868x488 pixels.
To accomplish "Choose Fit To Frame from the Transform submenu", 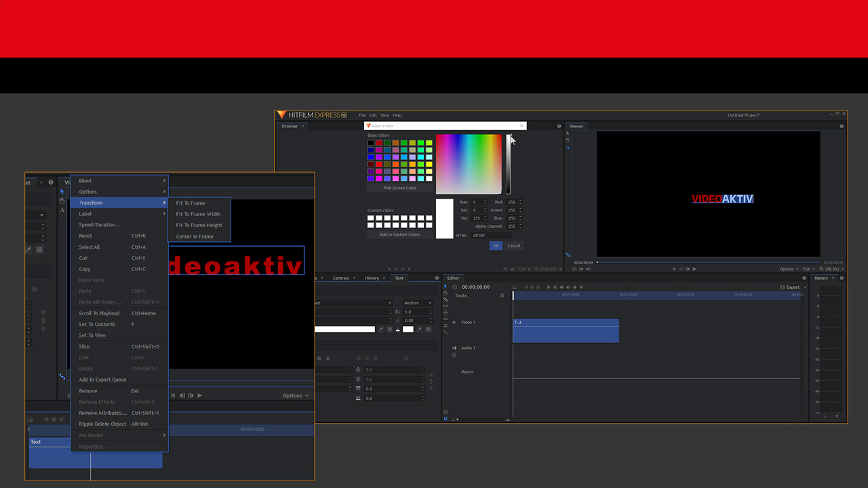I will [192, 202].
